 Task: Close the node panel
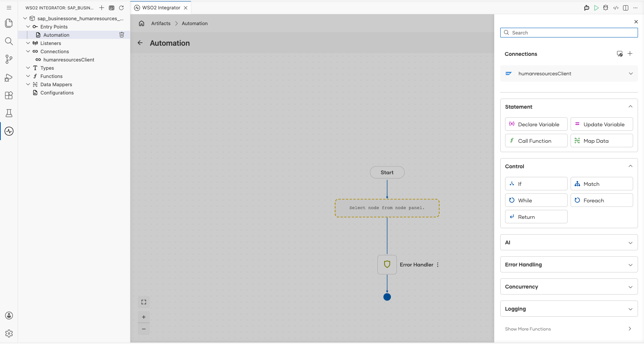pos(636,22)
